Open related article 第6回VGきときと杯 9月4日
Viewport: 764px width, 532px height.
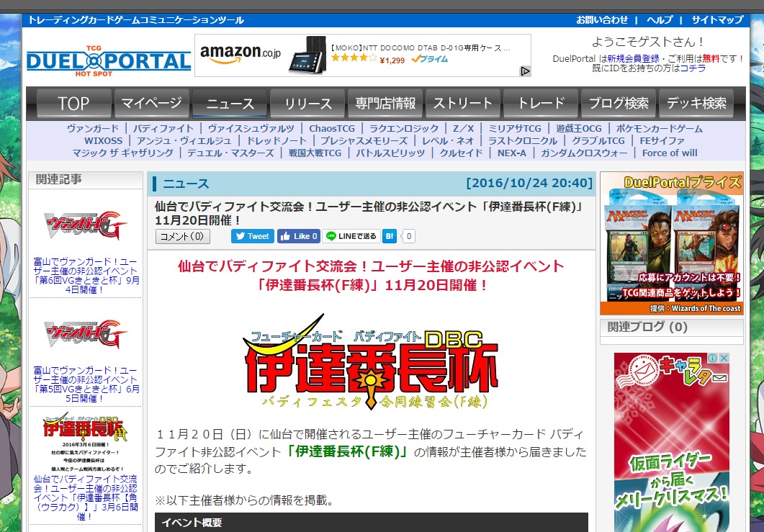[86, 276]
